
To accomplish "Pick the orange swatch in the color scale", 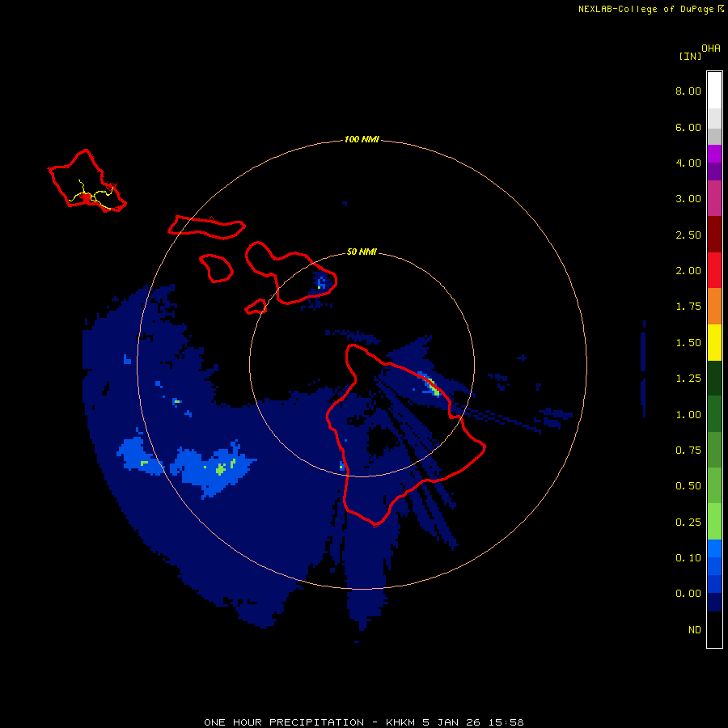I will [714, 307].
